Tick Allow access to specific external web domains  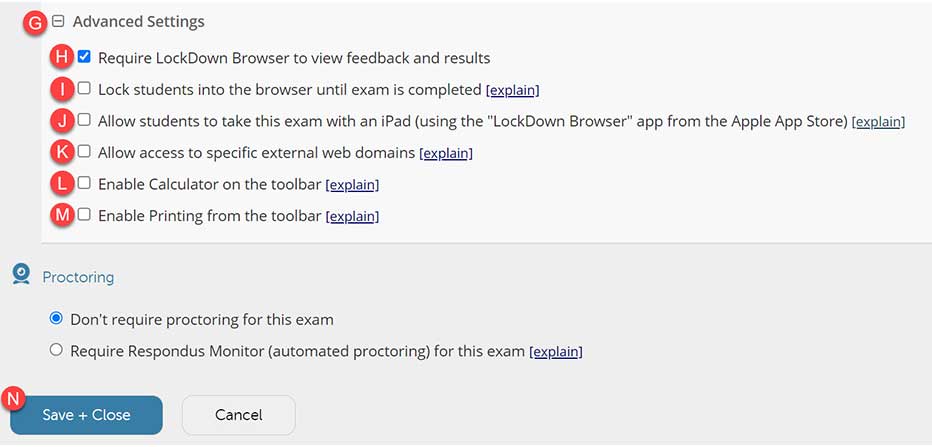click(84, 152)
